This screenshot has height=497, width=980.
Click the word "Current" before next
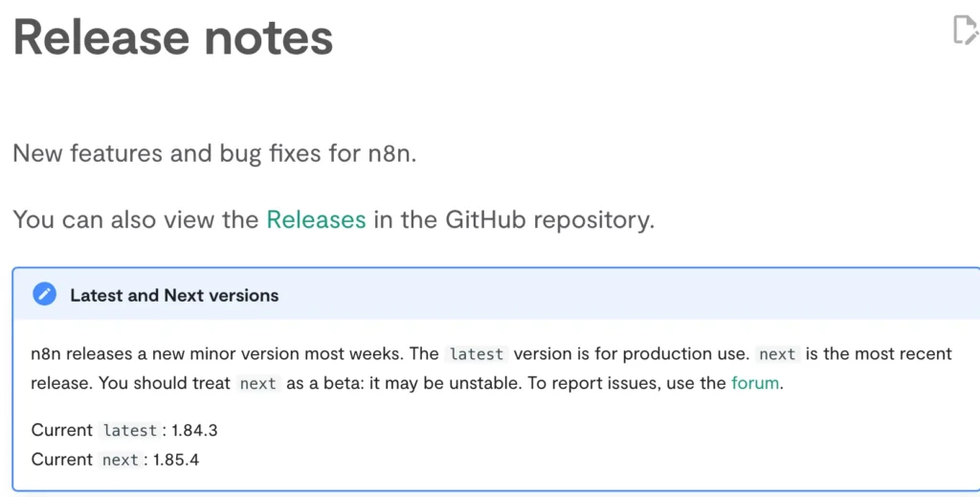[x=62, y=460]
